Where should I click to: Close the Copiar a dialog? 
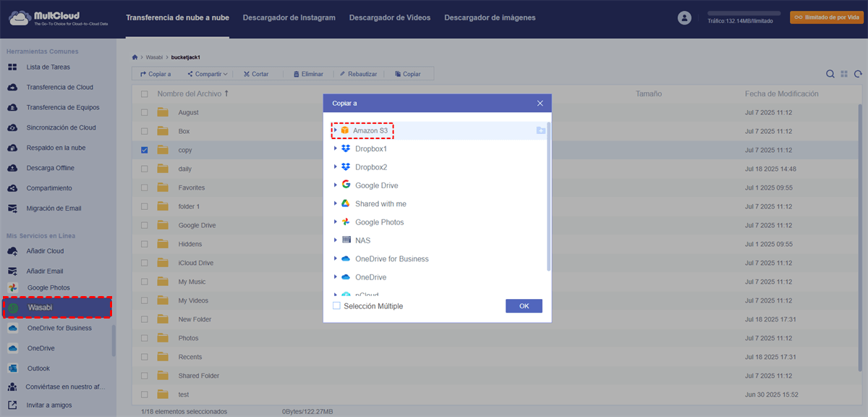[540, 104]
